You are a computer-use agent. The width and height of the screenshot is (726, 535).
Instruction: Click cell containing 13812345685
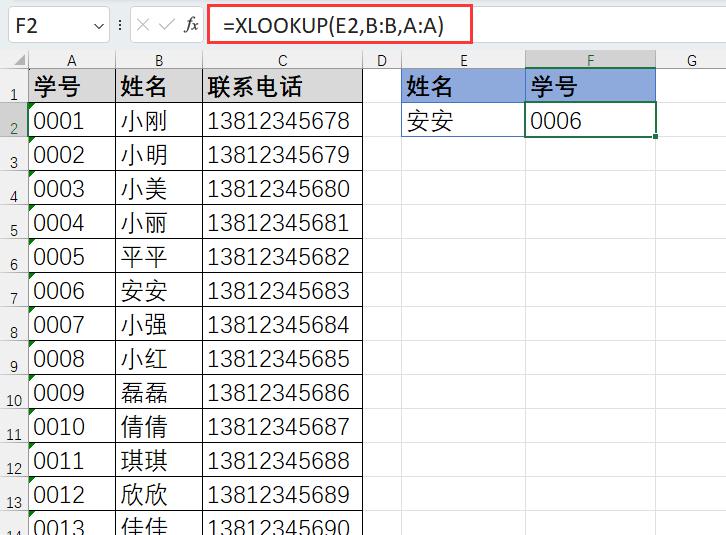click(282, 358)
